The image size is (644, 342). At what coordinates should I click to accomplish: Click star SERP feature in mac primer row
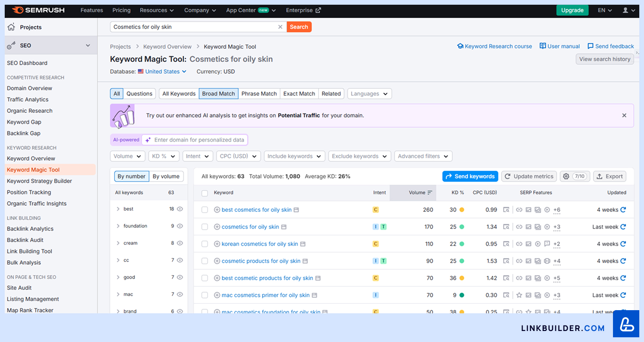pyautogui.click(x=519, y=295)
